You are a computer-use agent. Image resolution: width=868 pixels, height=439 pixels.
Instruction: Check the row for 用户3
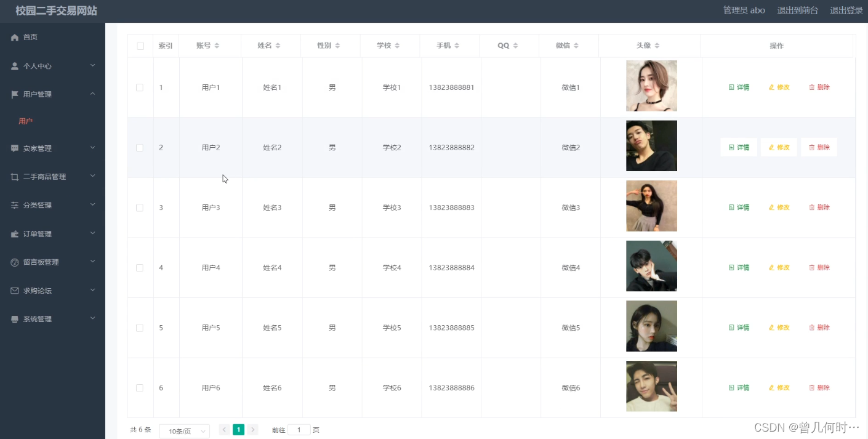[140, 207]
